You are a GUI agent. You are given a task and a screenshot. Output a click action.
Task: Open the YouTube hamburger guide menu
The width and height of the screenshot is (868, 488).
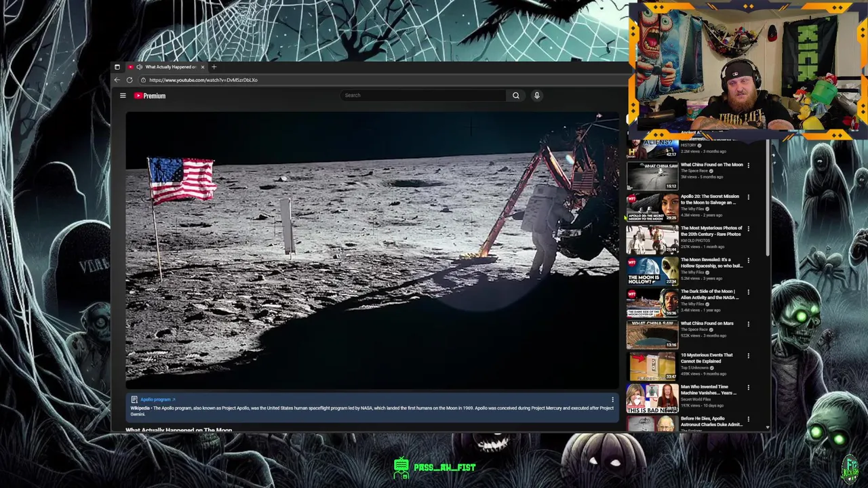coord(123,96)
